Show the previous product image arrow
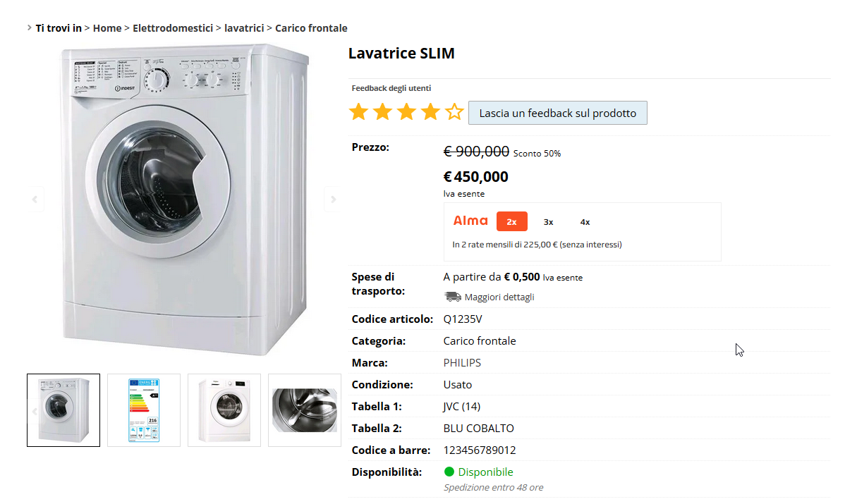The height and width of the screenshot is (504, 857). [35, 199]
